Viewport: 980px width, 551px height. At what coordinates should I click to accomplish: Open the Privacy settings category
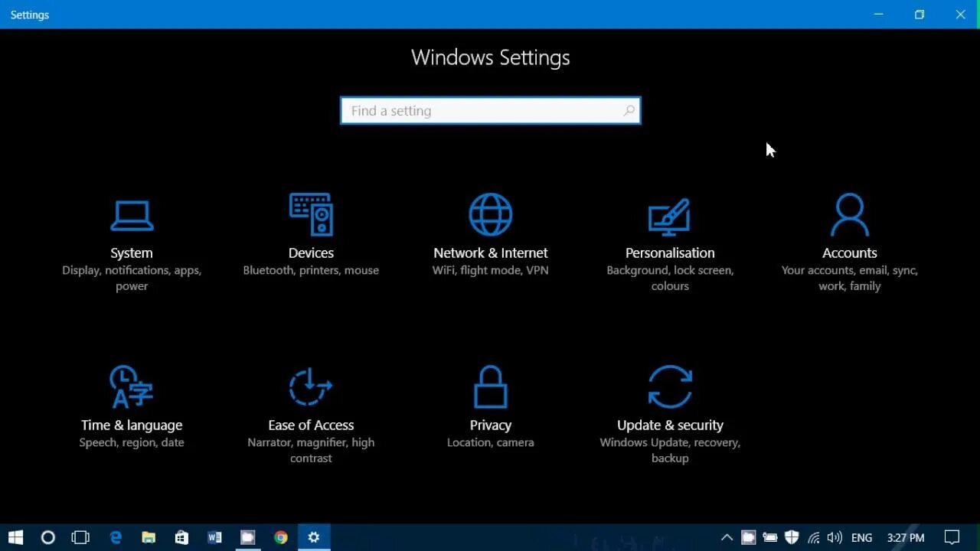point(490,407)
